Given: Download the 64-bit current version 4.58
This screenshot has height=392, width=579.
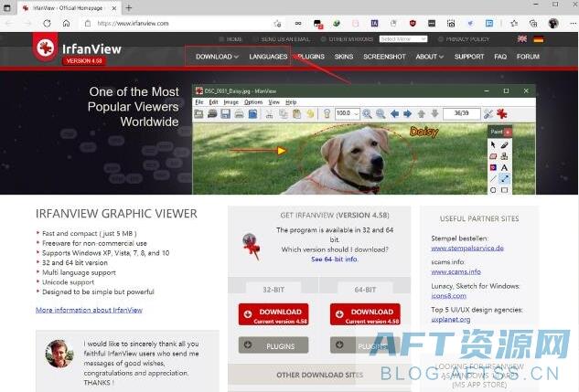Looking at the screenshot, I should [x=365, y=314].
